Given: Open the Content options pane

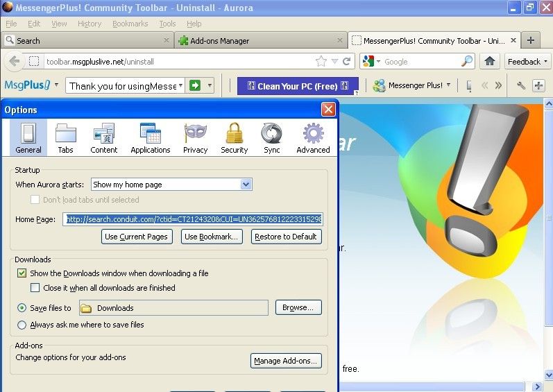Looking at the screenshot, I should pyautogui.click(x=103, y=138).
